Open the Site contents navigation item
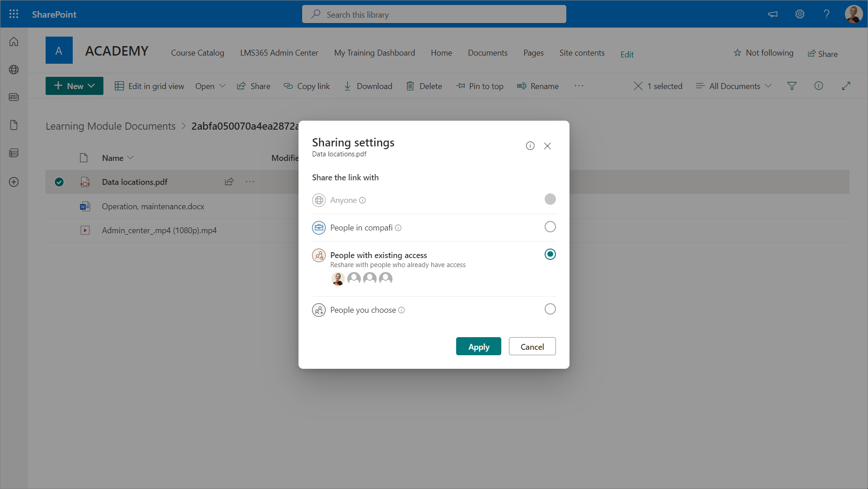 582,53
